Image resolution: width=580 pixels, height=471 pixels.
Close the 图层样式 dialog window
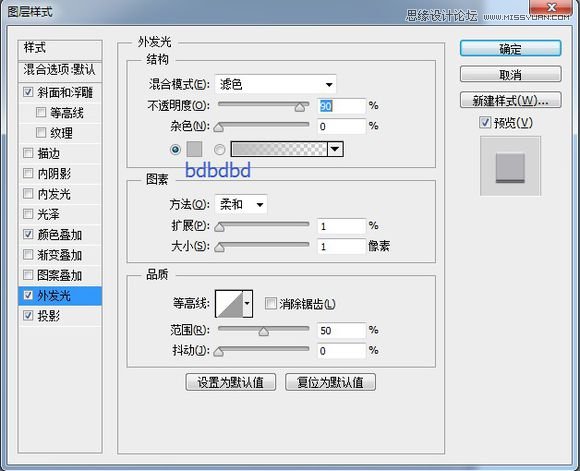[551, 7]
